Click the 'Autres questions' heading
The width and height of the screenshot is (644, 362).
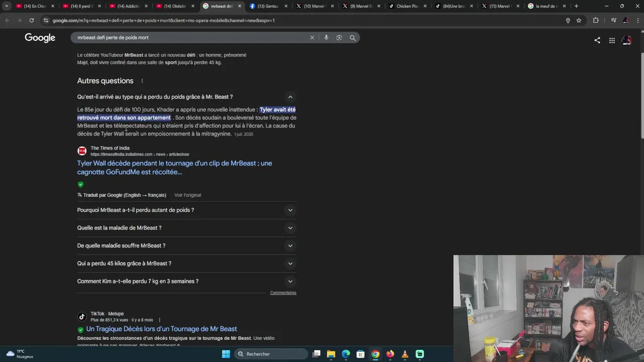(105, 81)
